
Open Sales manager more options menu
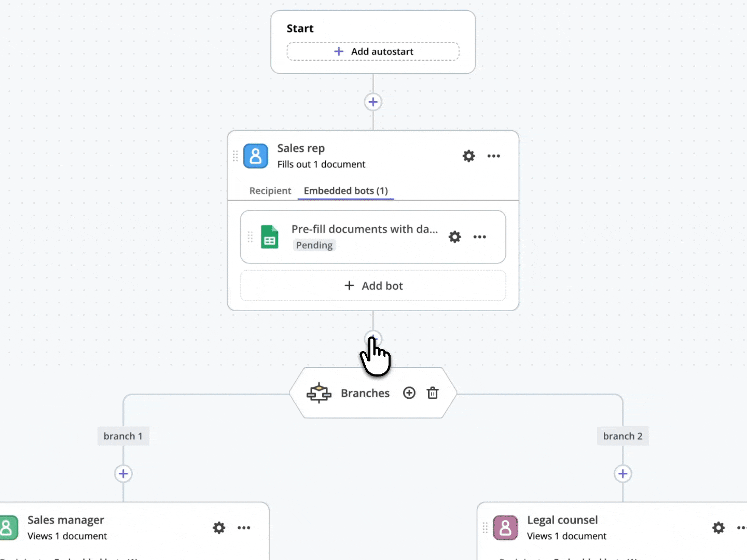[244, 528]
